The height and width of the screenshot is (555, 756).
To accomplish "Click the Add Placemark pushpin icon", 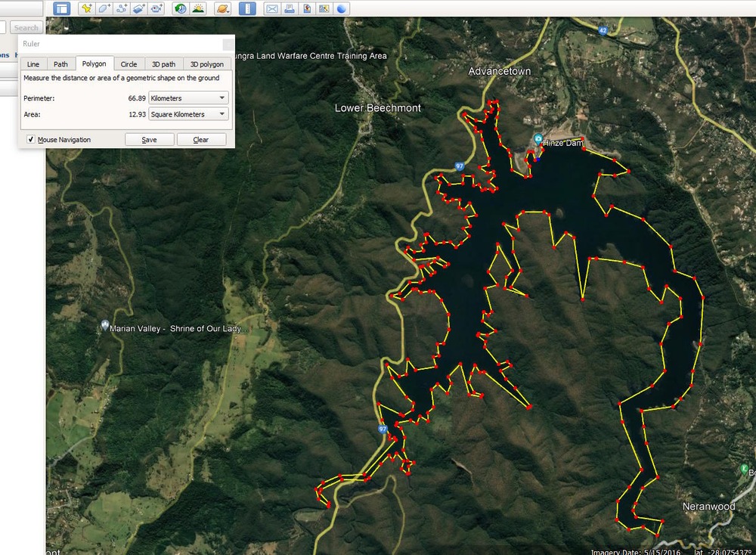I will (87, 9).
